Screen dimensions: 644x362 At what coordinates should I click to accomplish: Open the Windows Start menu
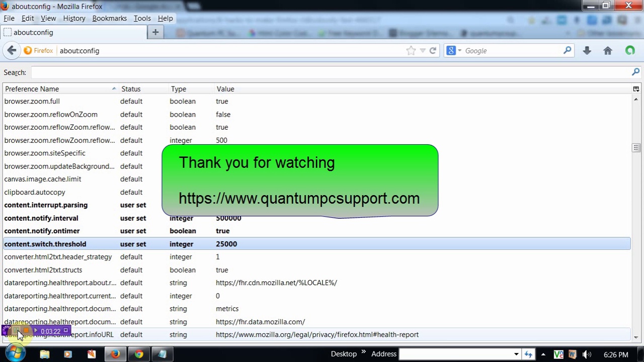pyautogui.click(x=15, y=354)
